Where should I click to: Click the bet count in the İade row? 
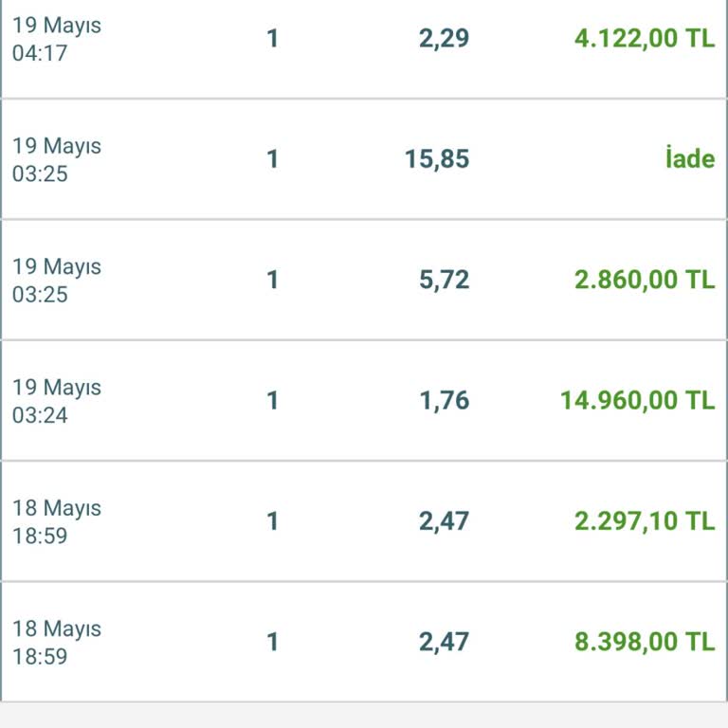tap(273, 158)
